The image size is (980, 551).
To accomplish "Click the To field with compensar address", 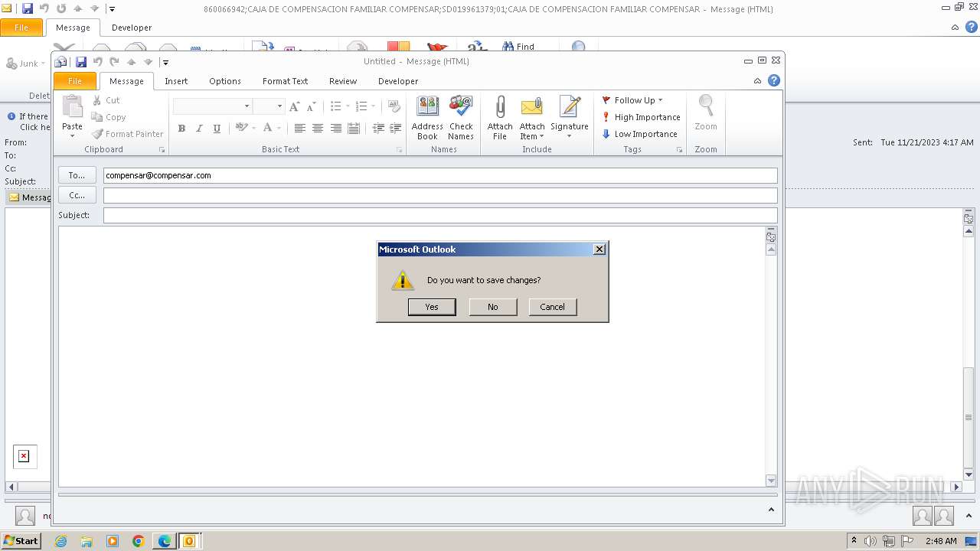I will click(x=440, y=175).
